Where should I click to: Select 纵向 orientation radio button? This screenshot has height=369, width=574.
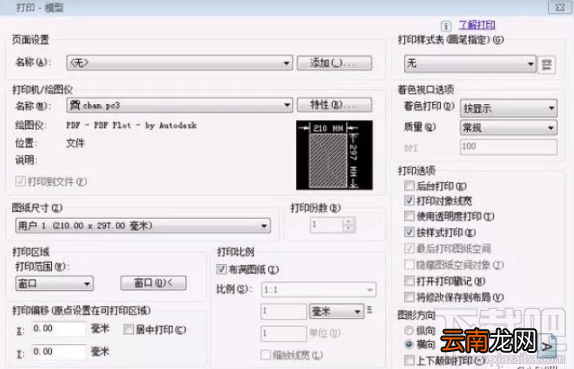tap(409, 331)
